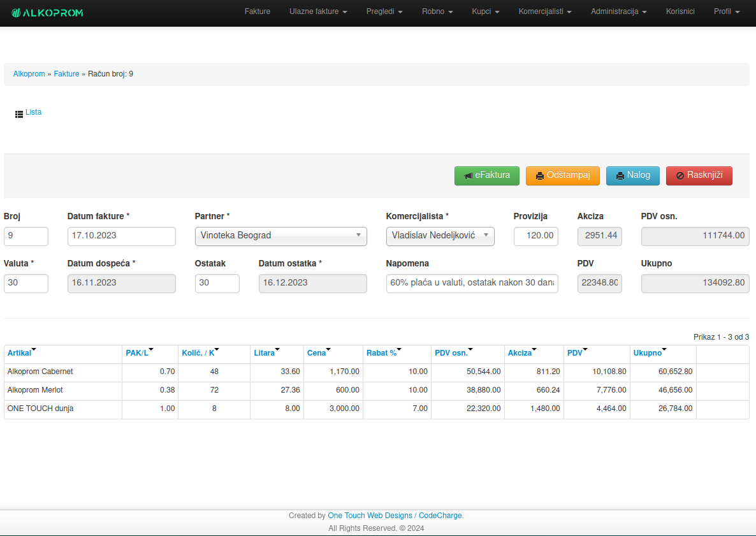Viewport: 756px width, 536px height.
Task: Click into the Napomena text field
Action: 472,283
